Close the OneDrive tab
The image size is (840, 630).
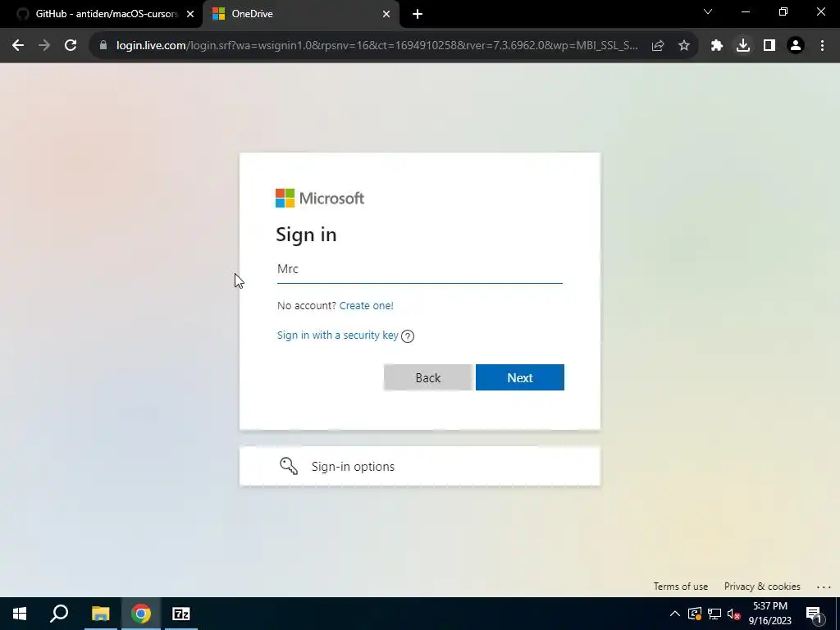click(x=386, y=14)
